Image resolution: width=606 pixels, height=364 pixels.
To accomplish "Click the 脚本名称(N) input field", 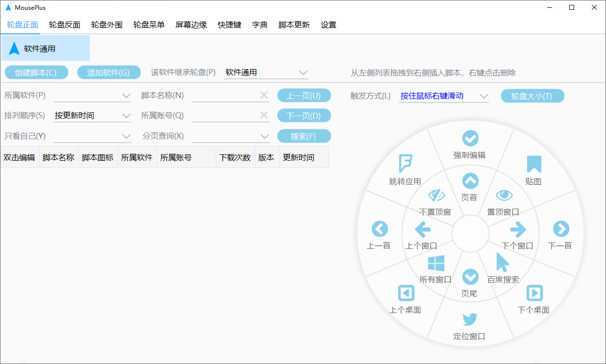I will (x=228, y=95).
